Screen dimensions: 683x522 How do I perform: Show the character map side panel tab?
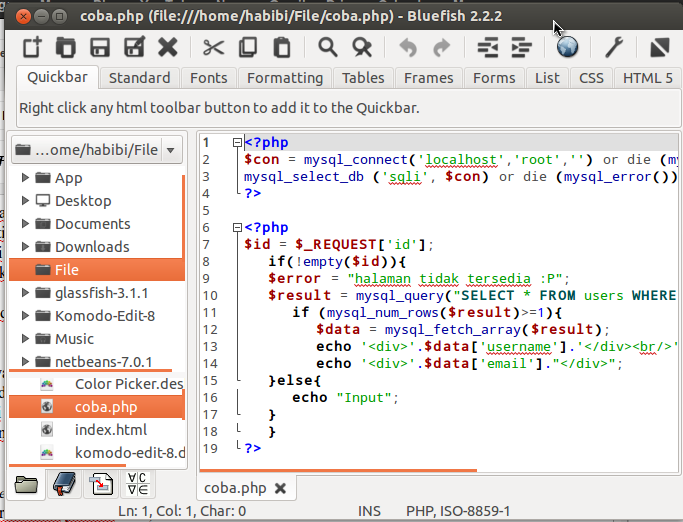click(138, 484)
